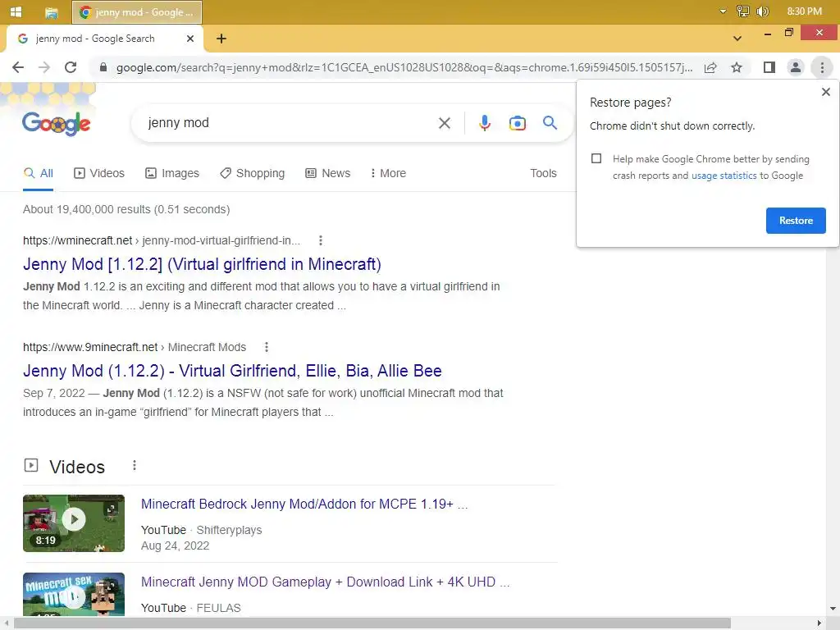Play the 8:19 video thumbnail

tap(74, 523)
